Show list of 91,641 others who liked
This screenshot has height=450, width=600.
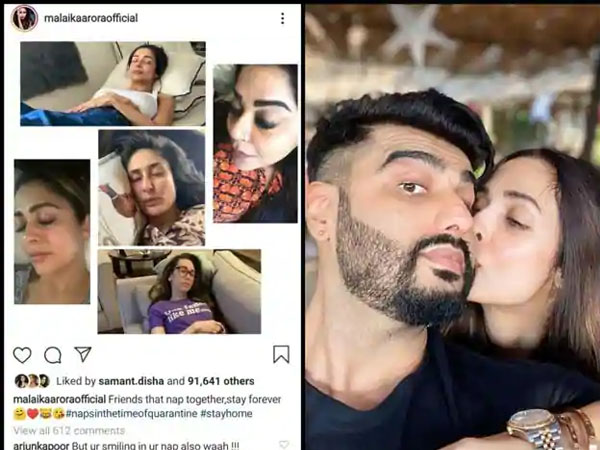[x=221, y=381]
